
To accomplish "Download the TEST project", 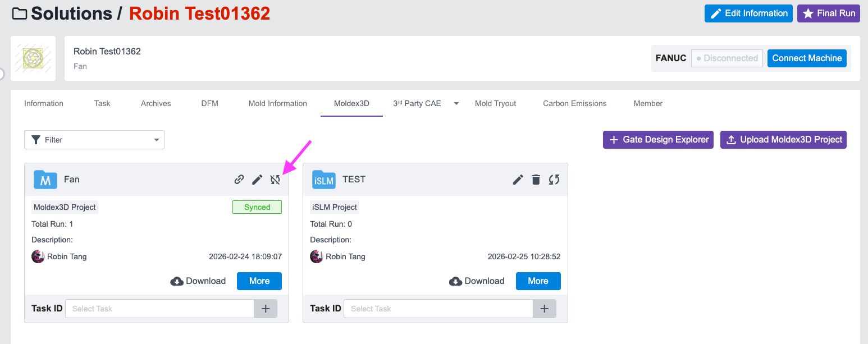I will [477, 281].
